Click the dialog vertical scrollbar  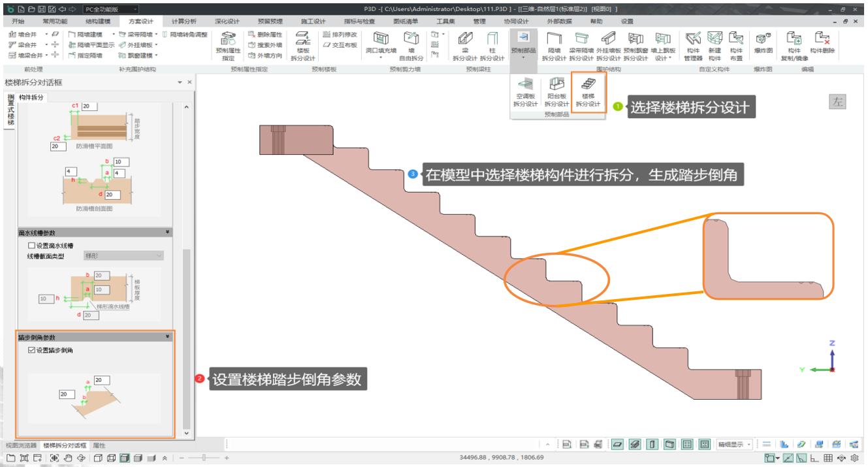point(187,270)
